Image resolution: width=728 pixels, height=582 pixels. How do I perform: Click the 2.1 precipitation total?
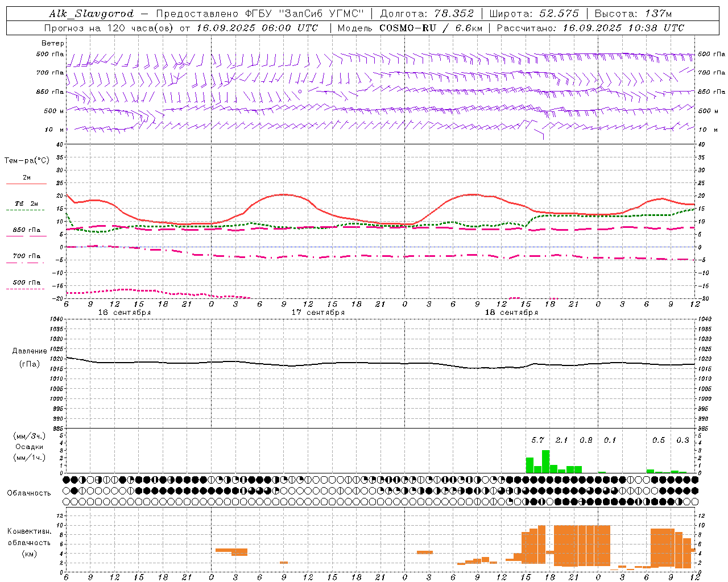tap(562, 440)
